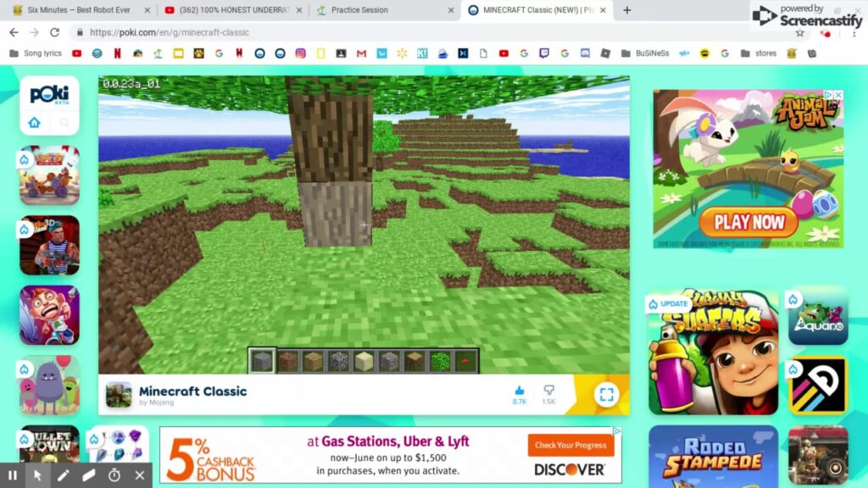Open the 3D muscular gunman game thumbnail
The image size is (868, 488).
tap(49, 245)
